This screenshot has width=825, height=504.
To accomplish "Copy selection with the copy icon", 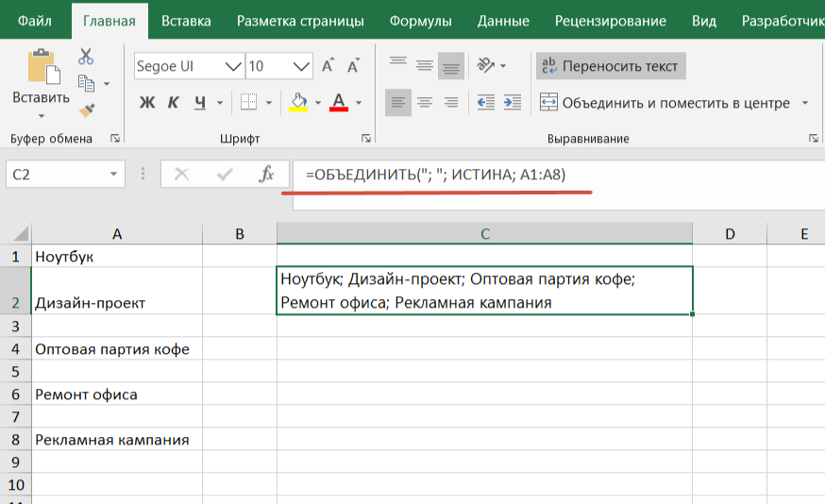I will point(86,83).
